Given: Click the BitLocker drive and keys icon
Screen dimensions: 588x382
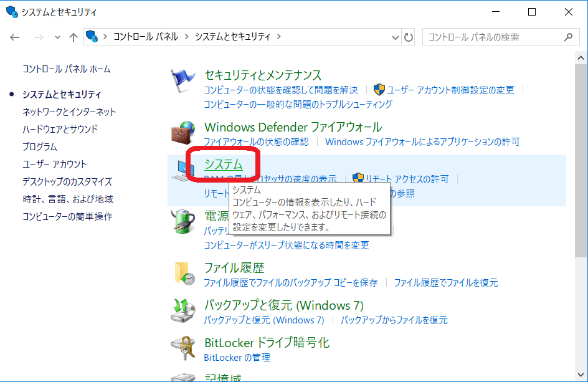Looking at the screenshot, I should click(x=183, y=348).
